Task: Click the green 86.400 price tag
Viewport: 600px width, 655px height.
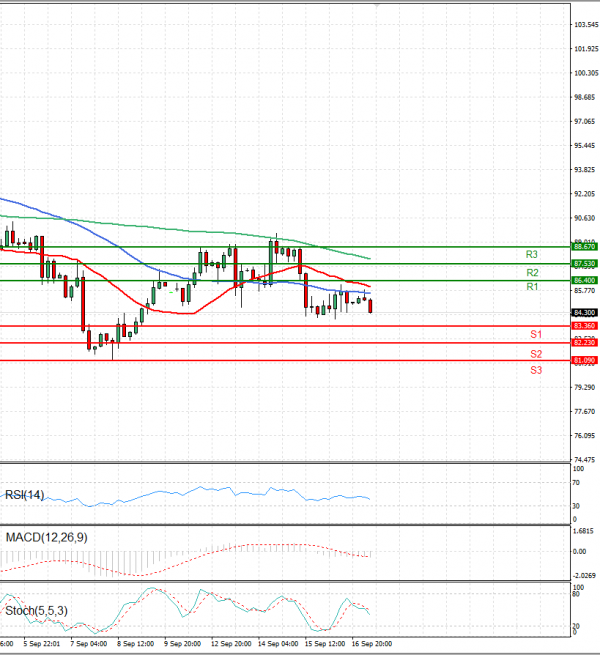Action: tap(584, 281)
